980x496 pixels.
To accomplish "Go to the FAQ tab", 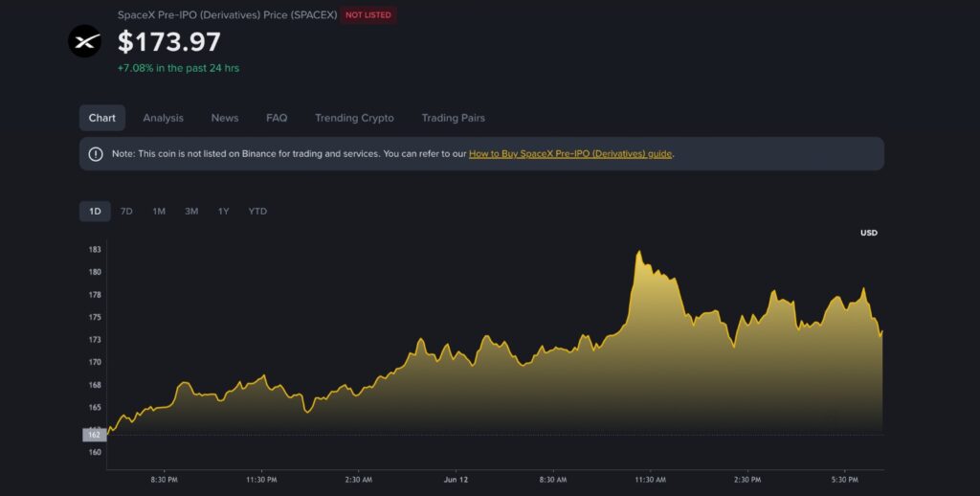I will tap(277, 118).
